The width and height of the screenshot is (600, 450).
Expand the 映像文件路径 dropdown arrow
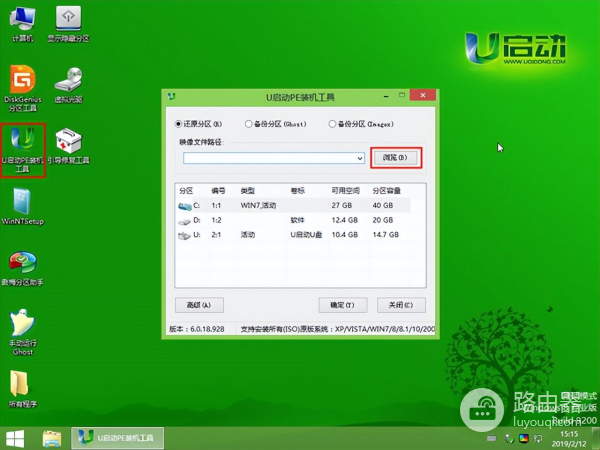point(360,158)
